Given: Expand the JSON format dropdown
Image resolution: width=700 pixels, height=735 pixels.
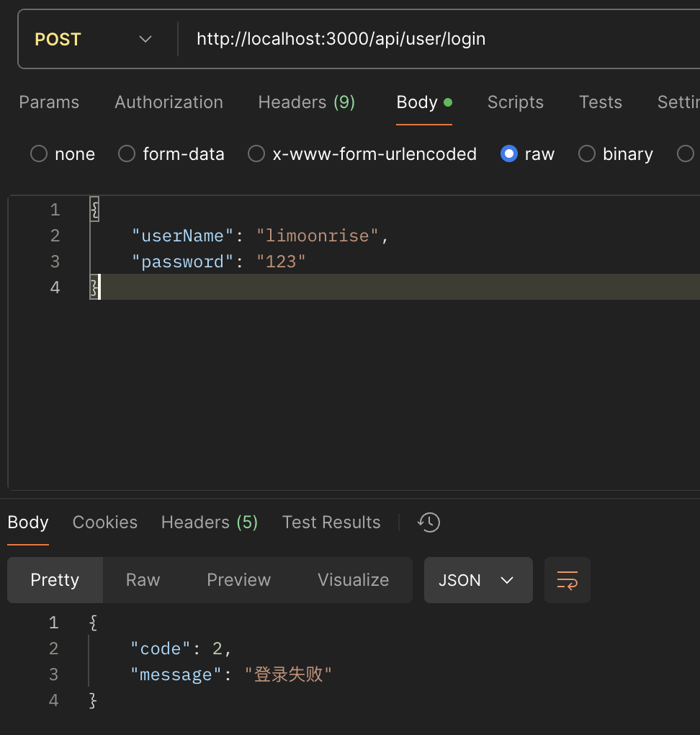Looking at the screenshot, I should 477,580.
